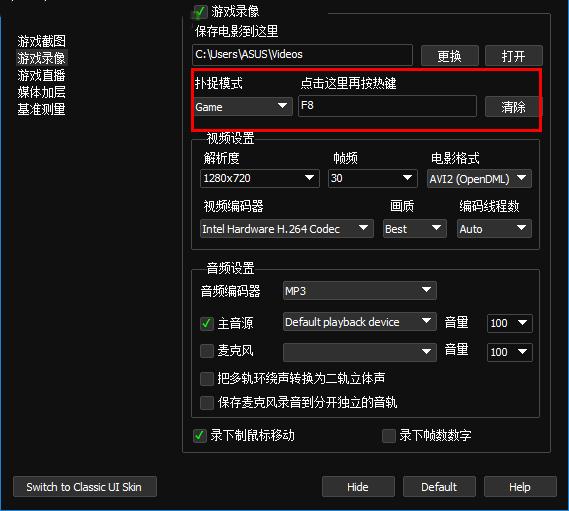Click the F8 hotkey input field
569x511 pixels.
[x=387, y=106]
